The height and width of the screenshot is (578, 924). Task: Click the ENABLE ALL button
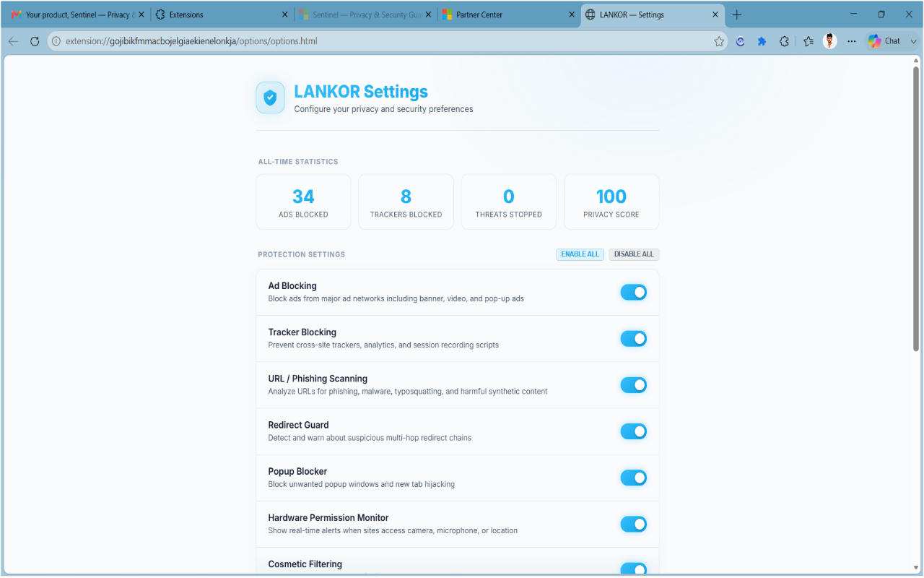tap(580, 254)
